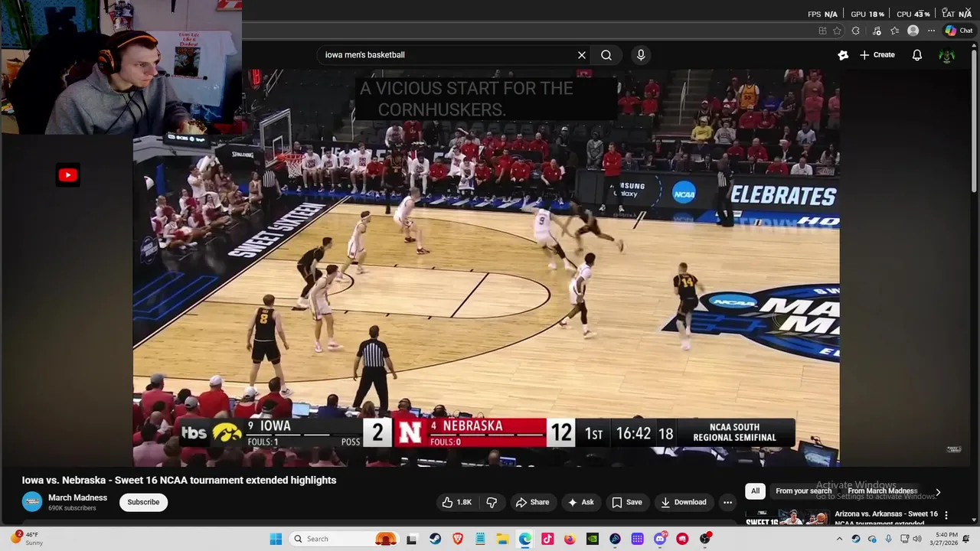Image resolution: width=980 pixels, height=551 pixels.
Task: Open Copilot Chat in the browser toolbar
Action: [x=959, y=31]
